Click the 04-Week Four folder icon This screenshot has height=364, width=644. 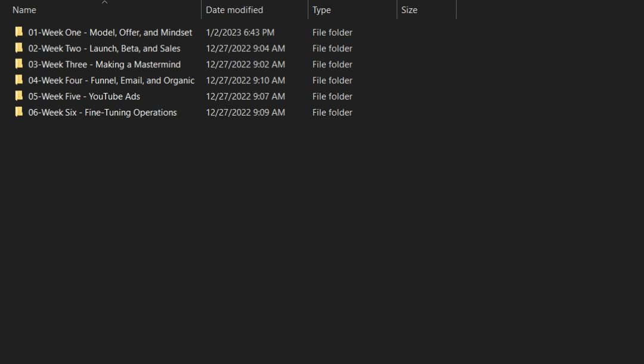19,80
